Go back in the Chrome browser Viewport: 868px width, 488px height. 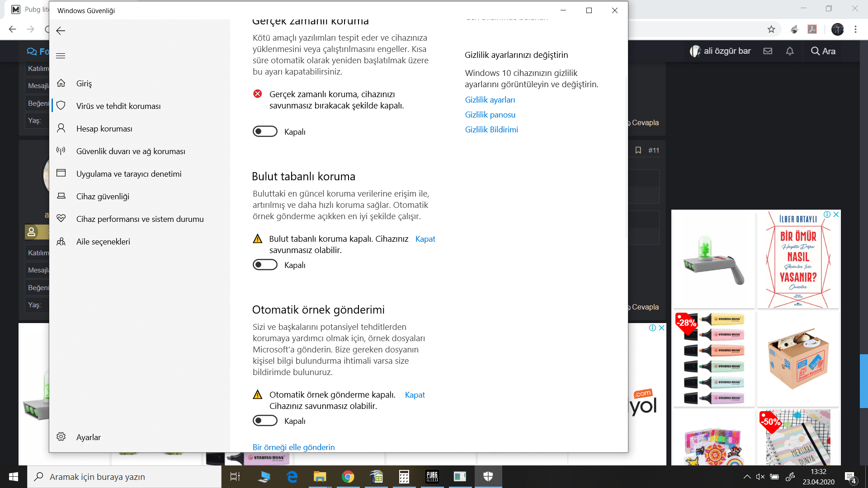pyautogui.click(x=12, y=29)
